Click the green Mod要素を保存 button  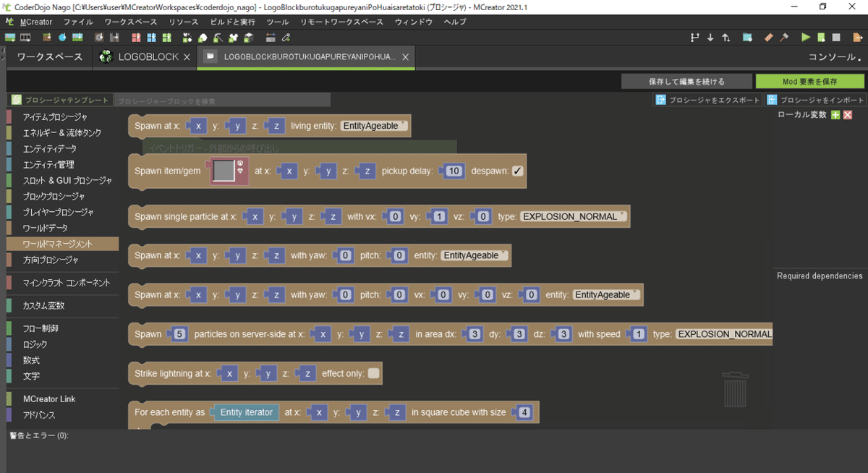[809, 81]
